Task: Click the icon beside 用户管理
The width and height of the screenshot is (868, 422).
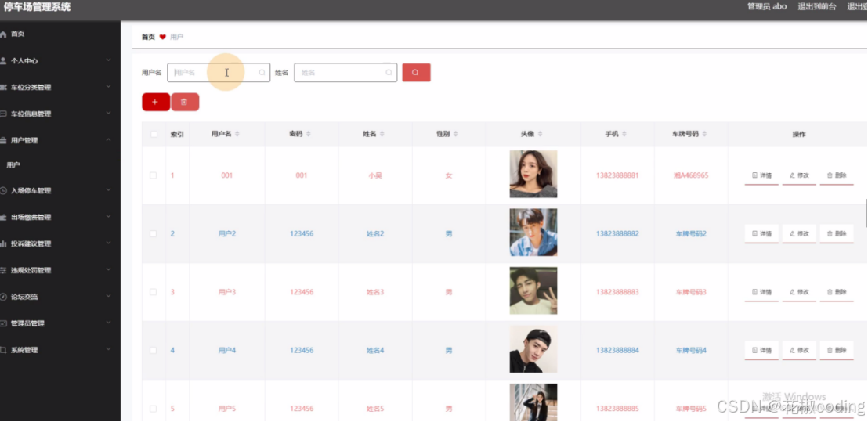Action: [x=3, y=140]
